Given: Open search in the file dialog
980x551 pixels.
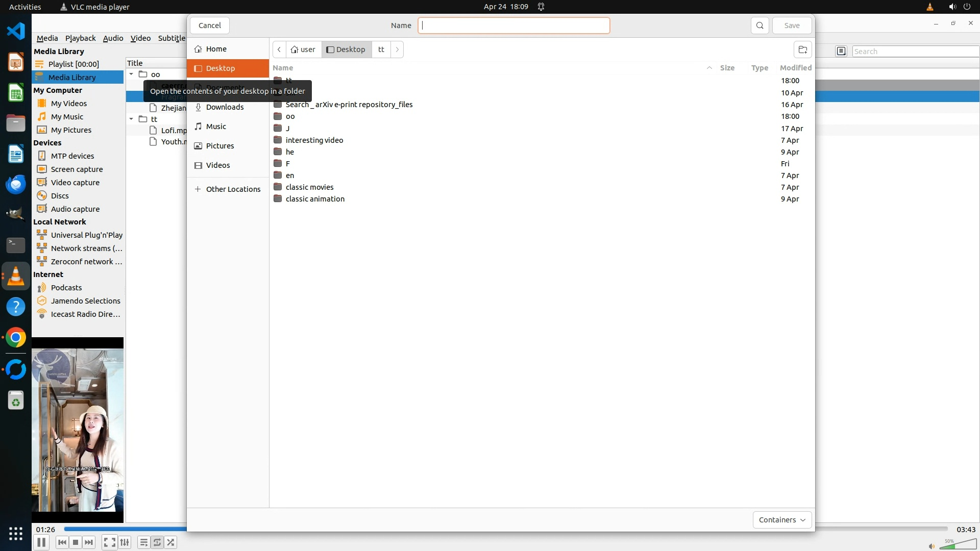Looking at the screenshot, I should tap(759, 26).
